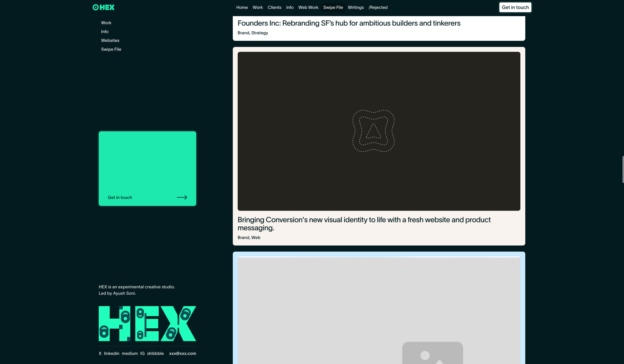Click Get in touch text in the green card
The width and height of the screenshot is (624, 364).
(120, 197)
